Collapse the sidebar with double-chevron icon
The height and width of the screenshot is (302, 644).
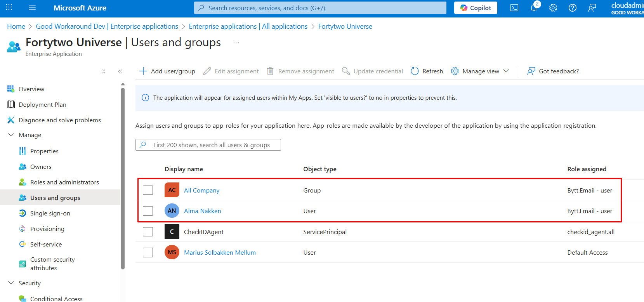coord(120,71)
